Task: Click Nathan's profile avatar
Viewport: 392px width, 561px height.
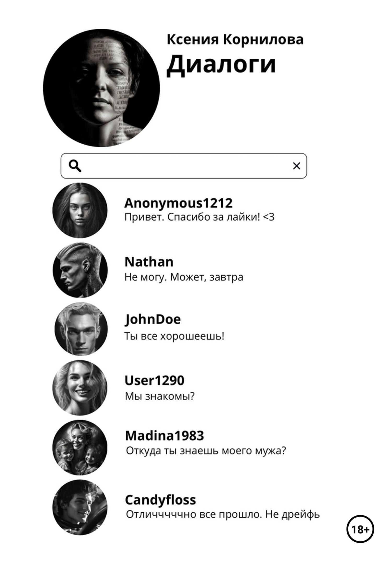Action: click(x=80, y=270)
